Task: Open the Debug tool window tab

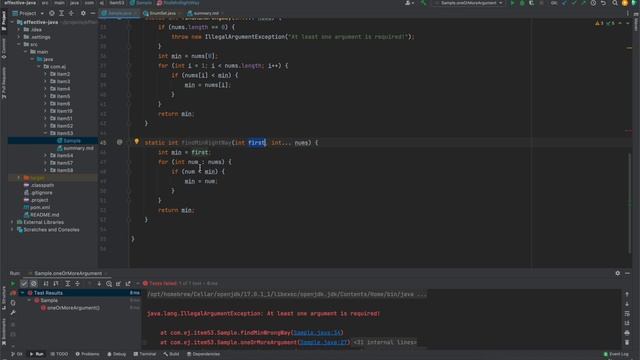Action: [x=116, y=354]
